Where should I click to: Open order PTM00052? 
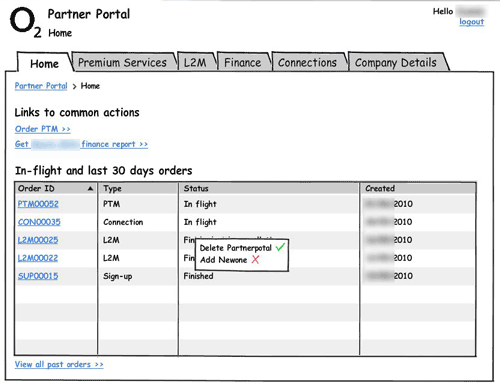coord(38,204)
